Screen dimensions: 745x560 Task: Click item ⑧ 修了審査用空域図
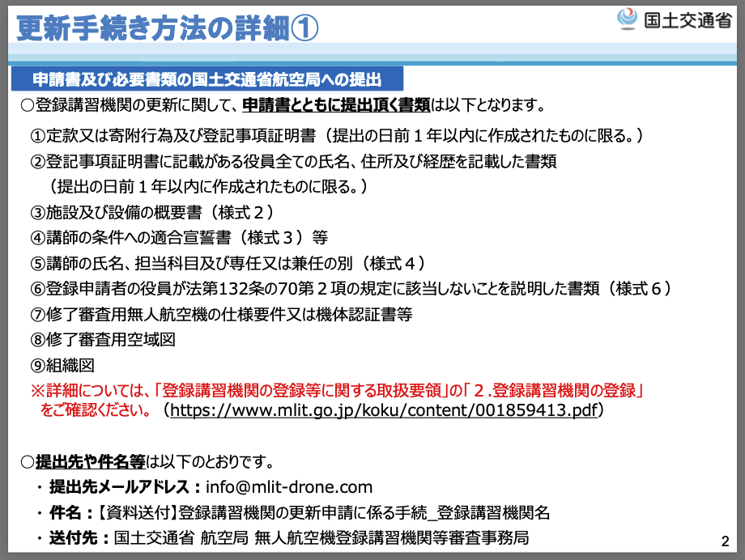point(103,339)
